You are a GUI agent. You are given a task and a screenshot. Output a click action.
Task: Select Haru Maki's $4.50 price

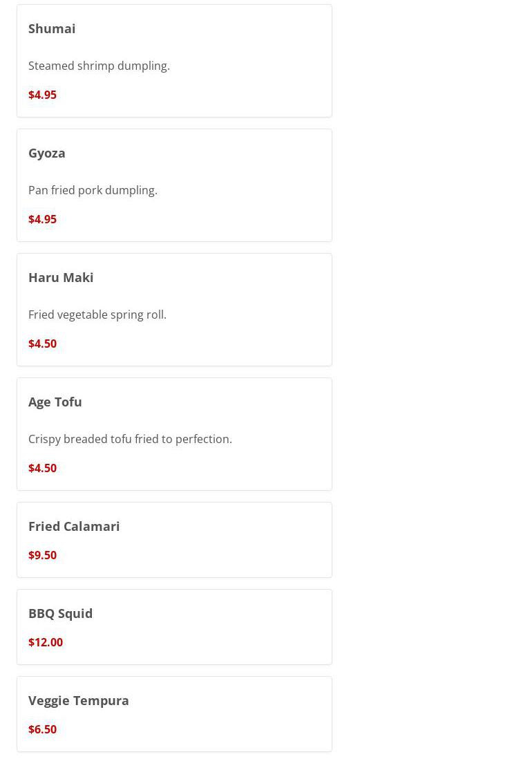coord(42,344)
